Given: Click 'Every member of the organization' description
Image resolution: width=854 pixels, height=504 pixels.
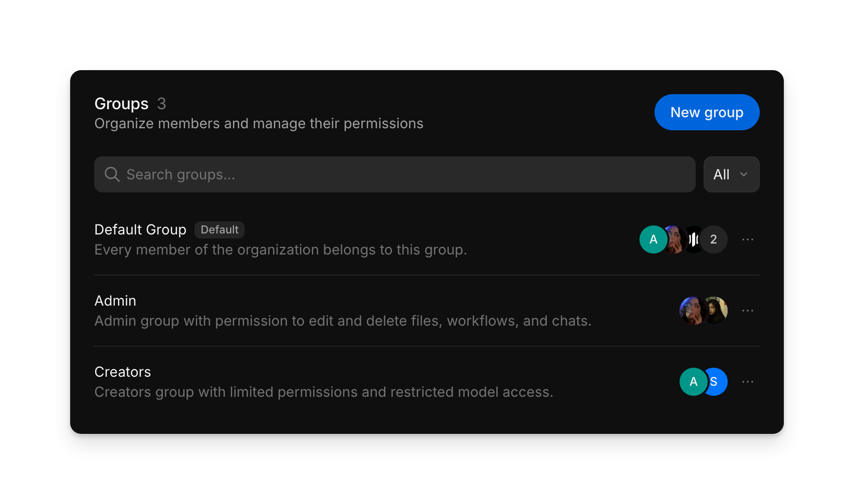Looking at the screenshot, I should tap(281, 249).
